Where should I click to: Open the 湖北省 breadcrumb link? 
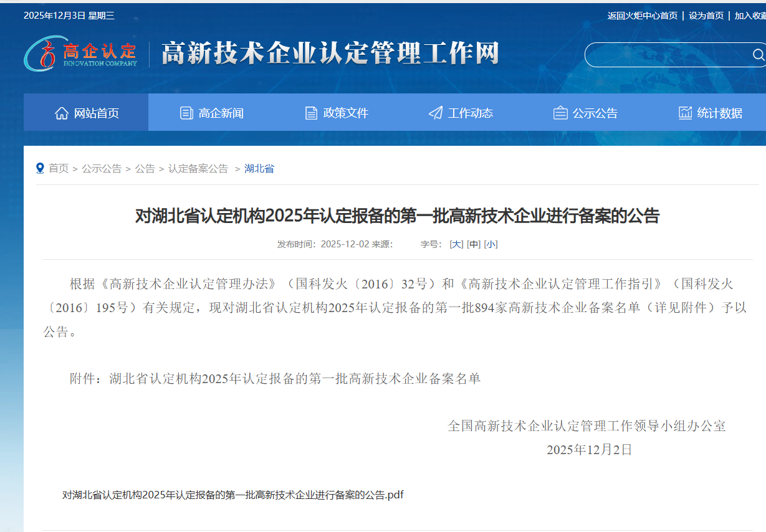click(259, 168)
